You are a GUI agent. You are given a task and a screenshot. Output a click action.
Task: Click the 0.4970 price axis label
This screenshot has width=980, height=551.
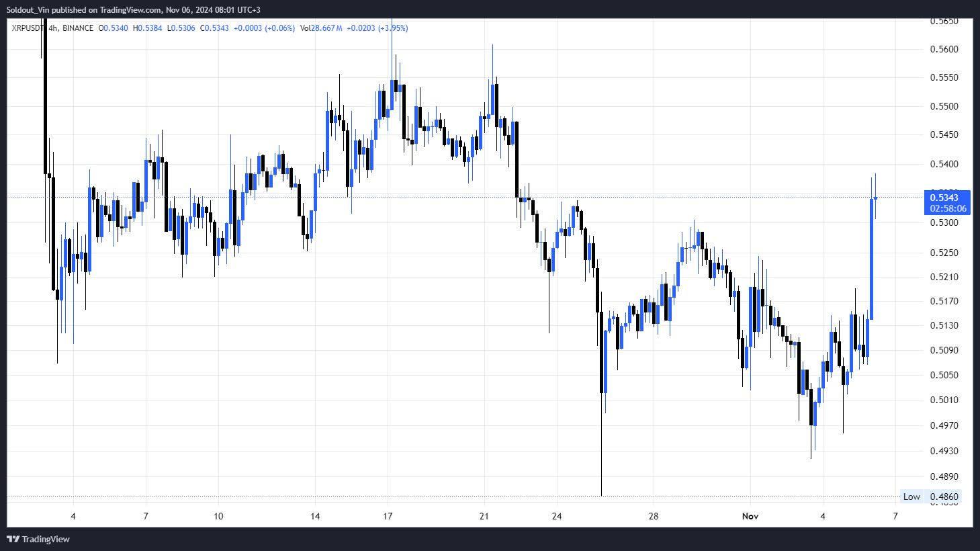point(944,425)
